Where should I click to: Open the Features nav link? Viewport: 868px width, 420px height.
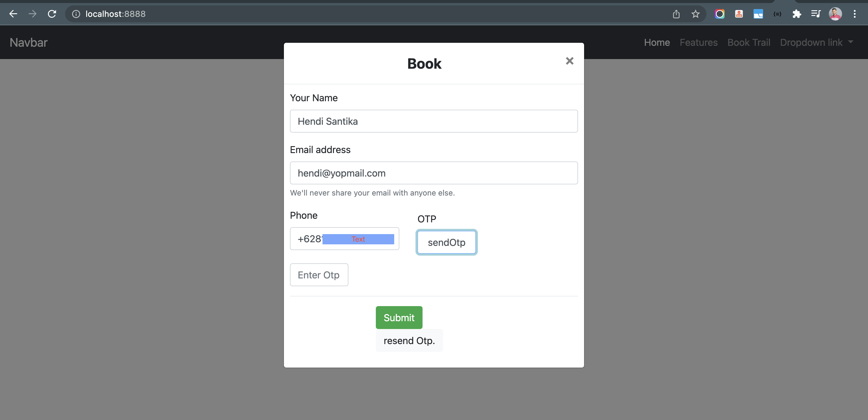[x=699, y=42]
